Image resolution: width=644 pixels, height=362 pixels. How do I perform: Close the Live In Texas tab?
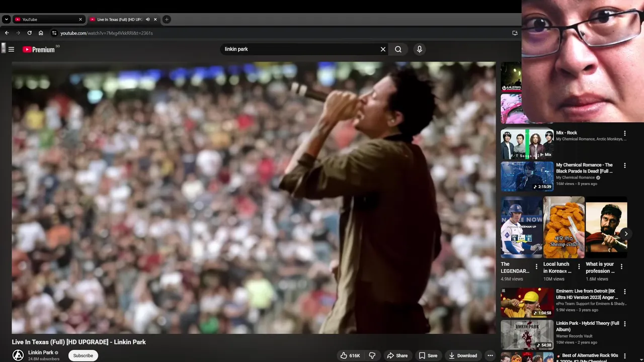click(x=155, y=20)
